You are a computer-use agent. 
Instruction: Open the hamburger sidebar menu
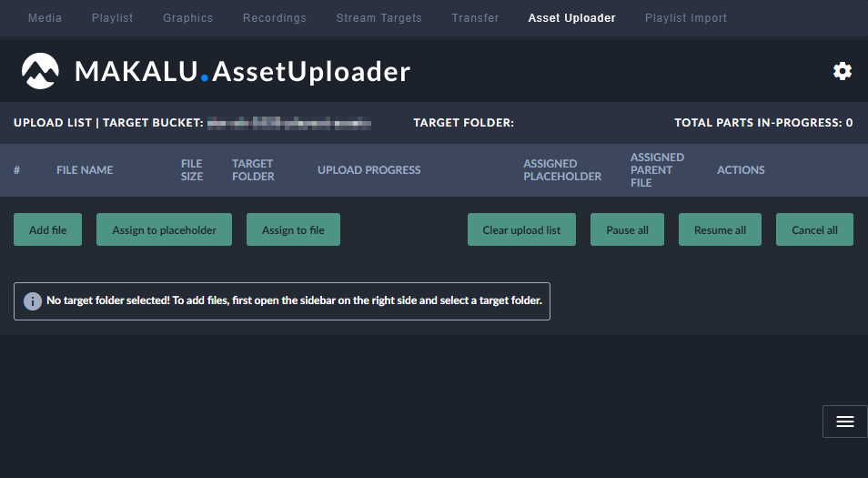[844, 422]
